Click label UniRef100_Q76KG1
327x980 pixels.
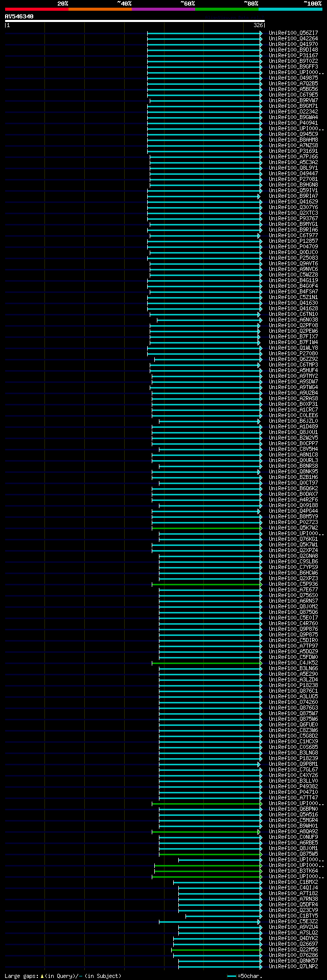pos(293,539)
